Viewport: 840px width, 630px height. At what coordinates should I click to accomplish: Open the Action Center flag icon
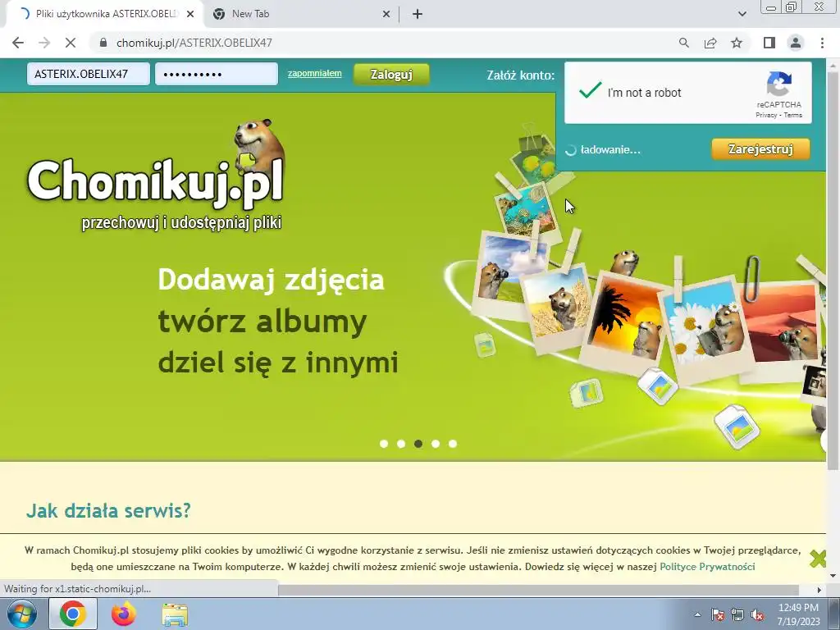point(718,614)
